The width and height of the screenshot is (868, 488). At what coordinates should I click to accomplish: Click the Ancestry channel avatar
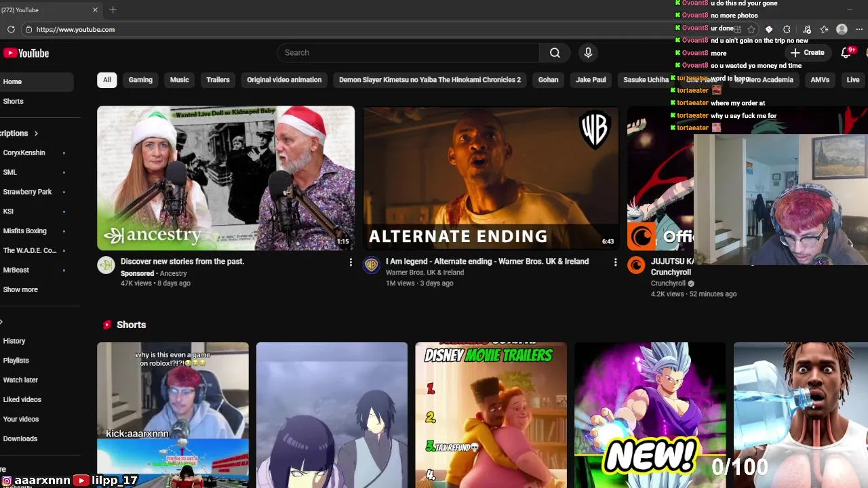point(106,265)
